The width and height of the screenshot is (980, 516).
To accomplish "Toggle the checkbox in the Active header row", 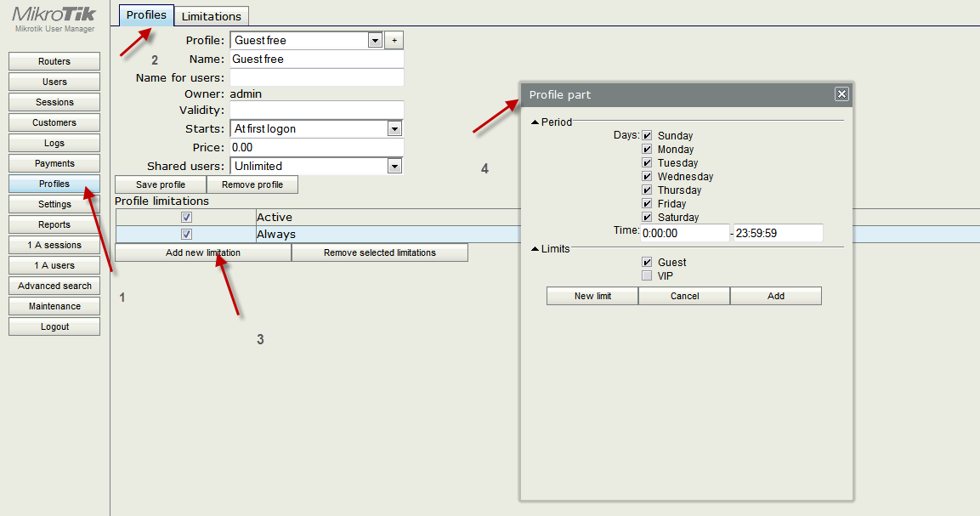I will (x=186, y=217).
